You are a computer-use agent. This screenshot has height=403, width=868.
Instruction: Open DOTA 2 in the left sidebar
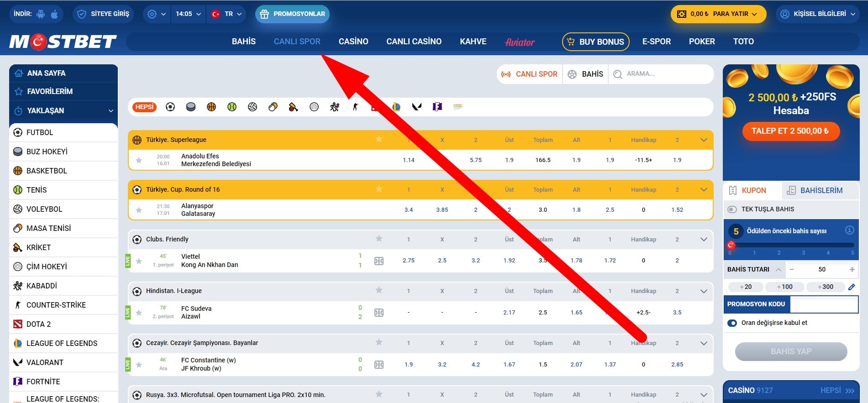pos(63,324)
